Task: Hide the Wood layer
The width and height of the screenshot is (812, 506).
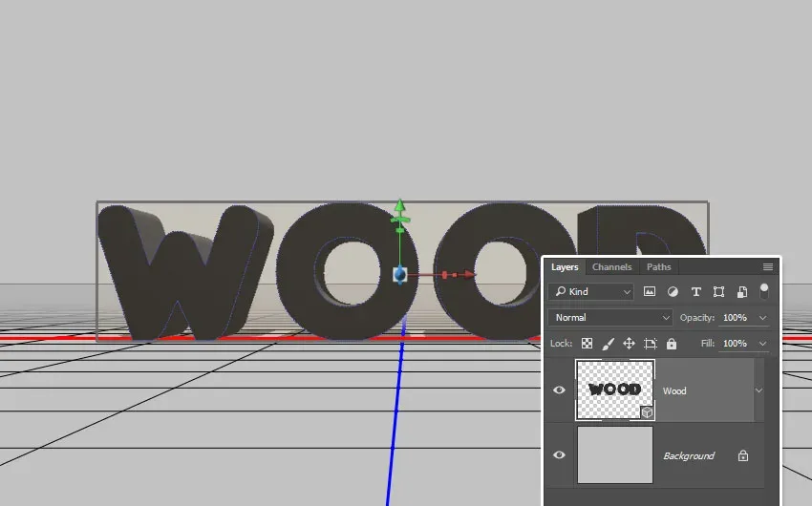Action: (559, 390)
